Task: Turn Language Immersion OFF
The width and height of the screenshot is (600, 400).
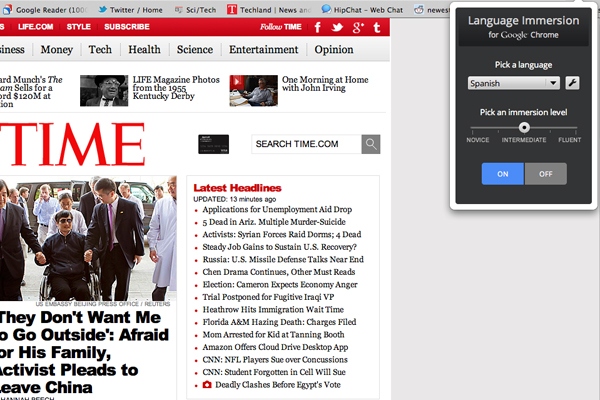Action: click(545, 174)
